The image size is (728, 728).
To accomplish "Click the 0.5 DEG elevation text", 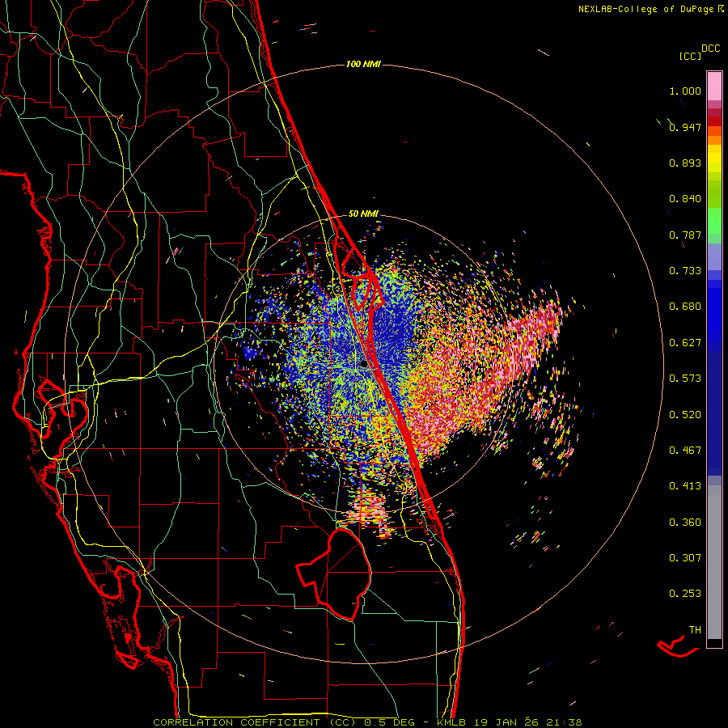I will point(389,722).
